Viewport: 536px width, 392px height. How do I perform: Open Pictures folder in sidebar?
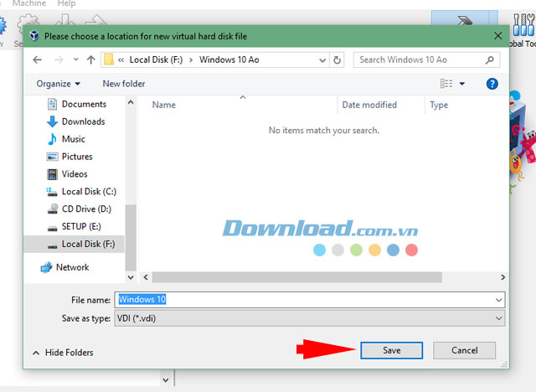point(77,156)
